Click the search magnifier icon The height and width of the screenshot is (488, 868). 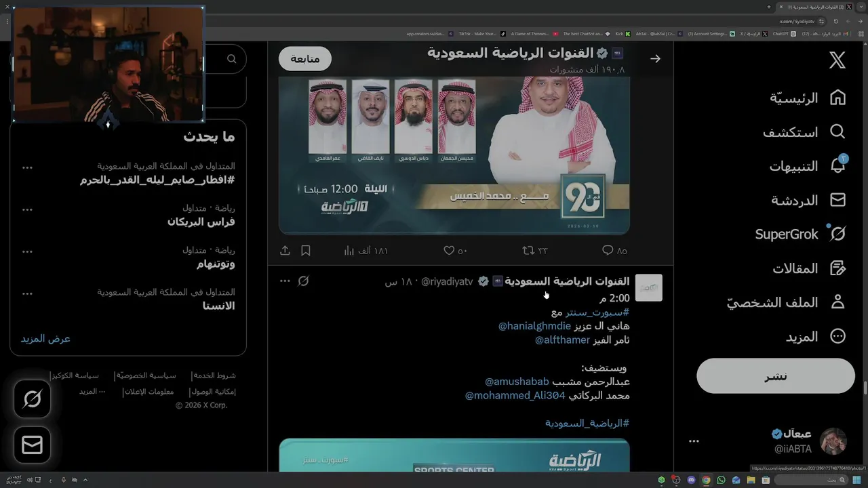232,59
